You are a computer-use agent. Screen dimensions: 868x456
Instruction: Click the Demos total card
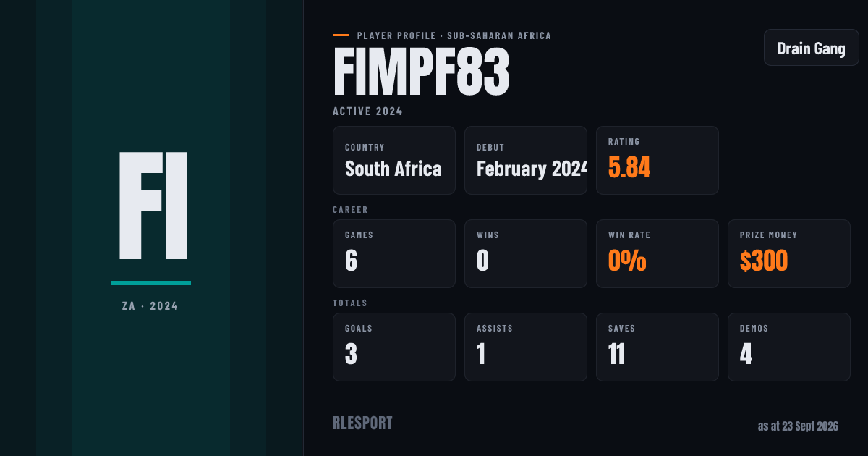[x=789, y=347]
